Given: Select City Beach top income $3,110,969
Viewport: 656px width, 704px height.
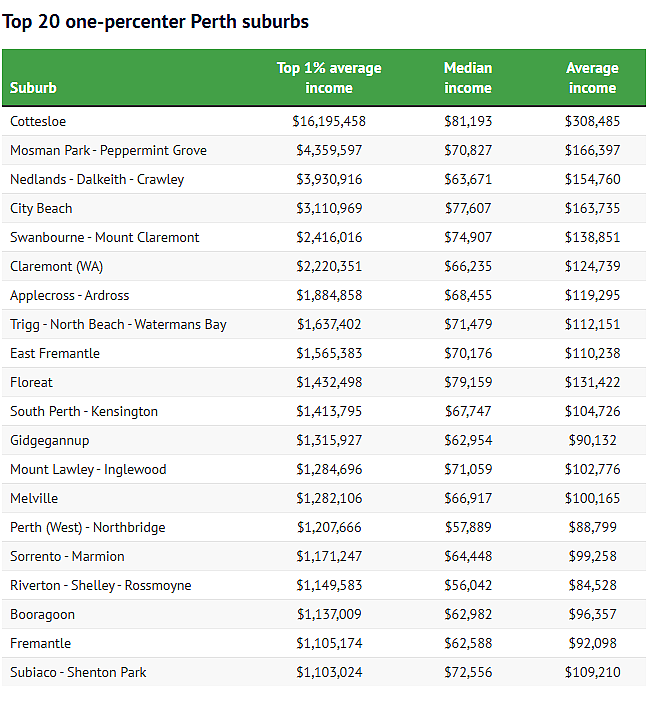Looking at the screenshot, I should [x=329, y=208].
